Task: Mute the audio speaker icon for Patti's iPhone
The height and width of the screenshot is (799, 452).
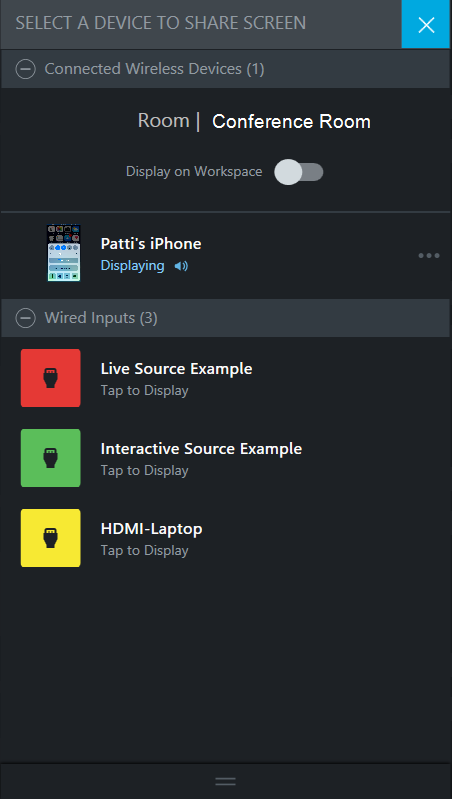Action: pos(181,266)
